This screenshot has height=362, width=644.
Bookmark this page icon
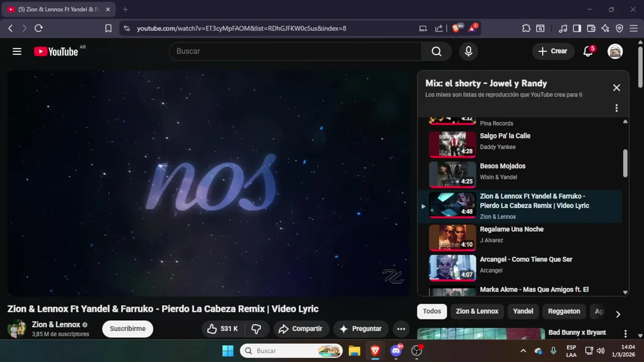108,28
